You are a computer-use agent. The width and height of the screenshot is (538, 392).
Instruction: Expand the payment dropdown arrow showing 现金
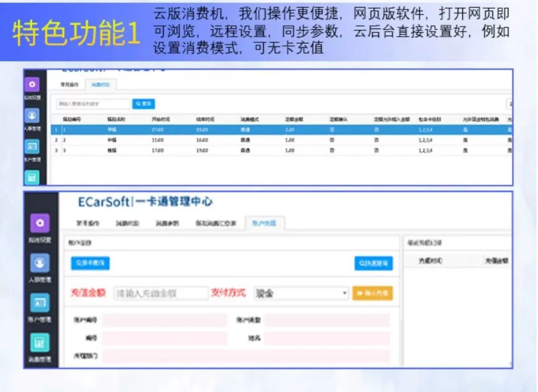tap(345, 293)
